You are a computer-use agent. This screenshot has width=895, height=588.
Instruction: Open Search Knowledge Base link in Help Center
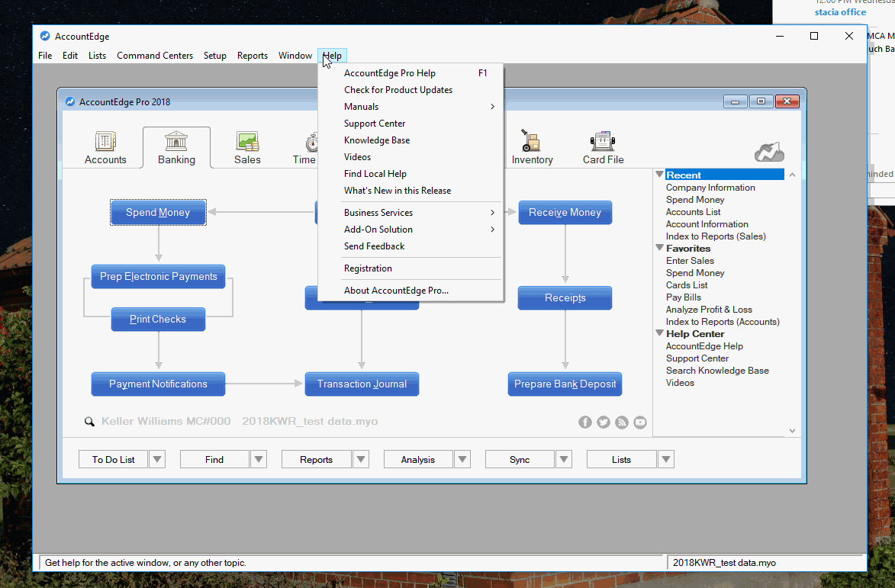(717, 371)
